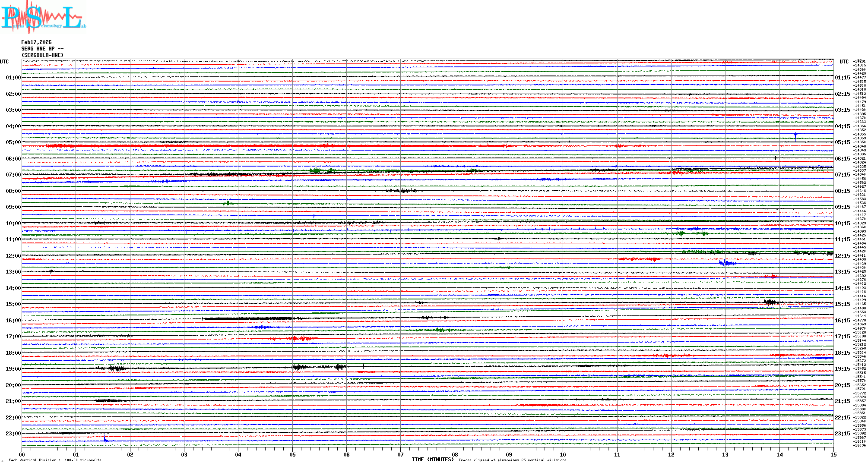
Task: Click the Feb17,2026 date label
Action: tap(36, 42)
